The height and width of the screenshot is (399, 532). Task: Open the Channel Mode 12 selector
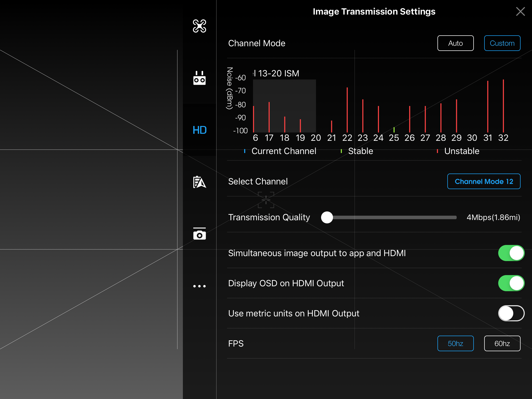[x=484, y=181]
